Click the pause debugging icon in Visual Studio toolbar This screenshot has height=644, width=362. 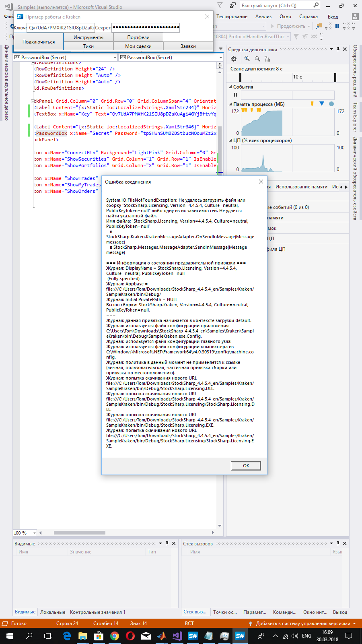pyautogui.click(x=337, y=26)
